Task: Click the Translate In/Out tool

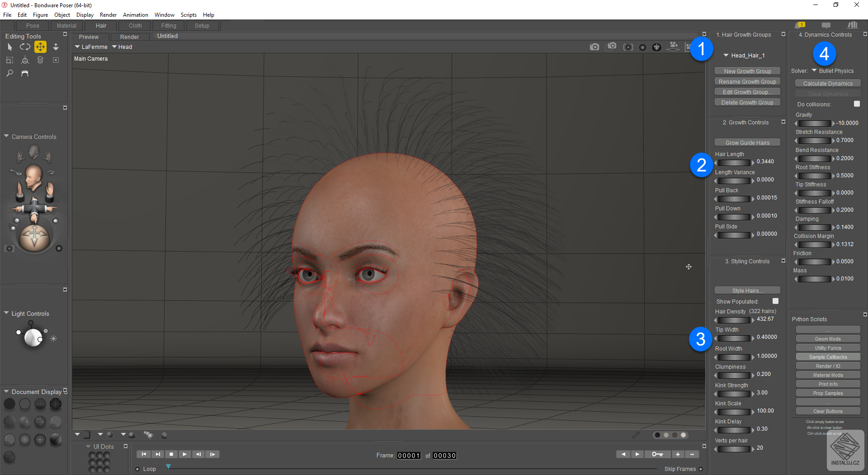Action: pos(56,47)
